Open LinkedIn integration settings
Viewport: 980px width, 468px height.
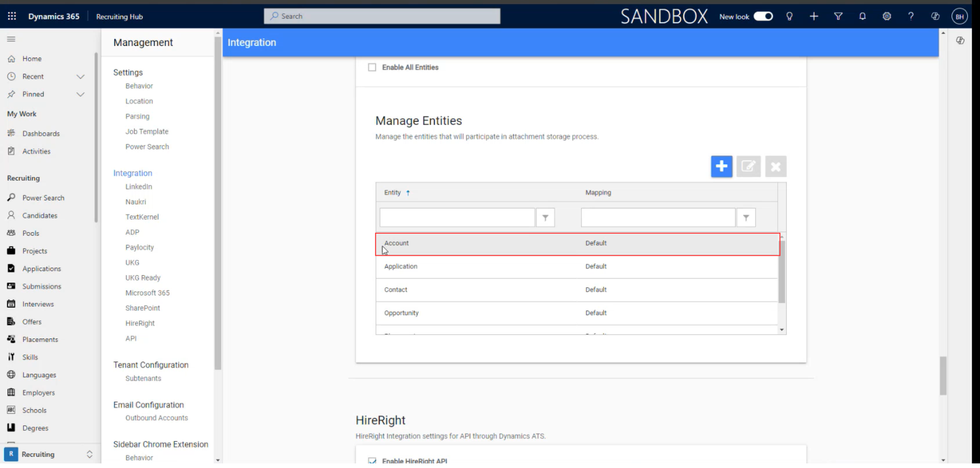(x=139, y=187)
